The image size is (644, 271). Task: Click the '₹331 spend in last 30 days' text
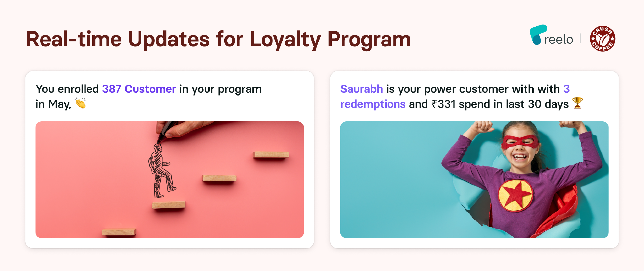click(500, 104)
